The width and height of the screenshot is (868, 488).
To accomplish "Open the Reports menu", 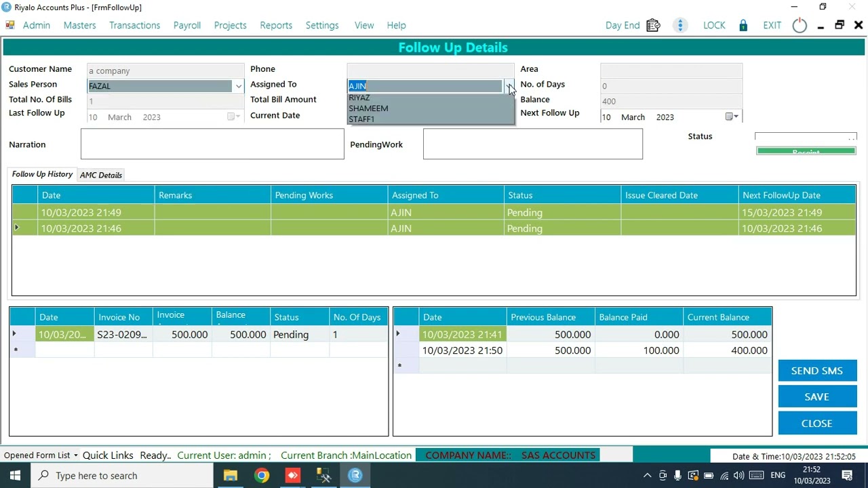I will tap(276, 25).
